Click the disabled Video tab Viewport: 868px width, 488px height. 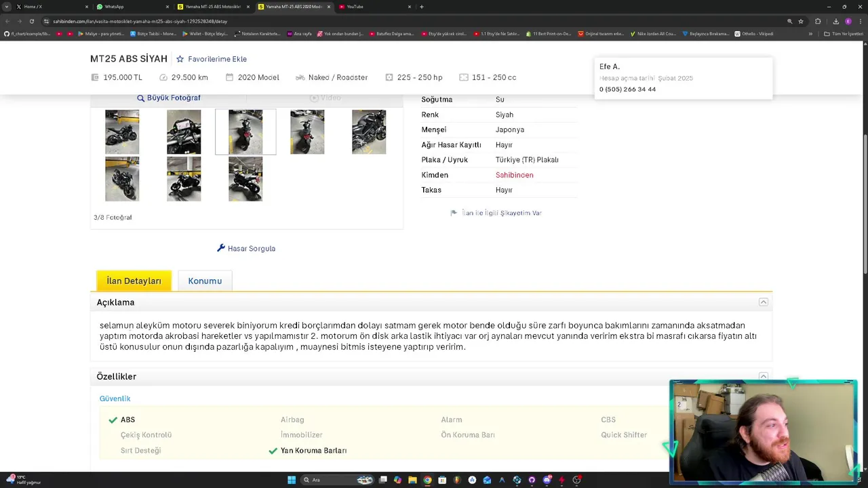[x=325, y=98]
